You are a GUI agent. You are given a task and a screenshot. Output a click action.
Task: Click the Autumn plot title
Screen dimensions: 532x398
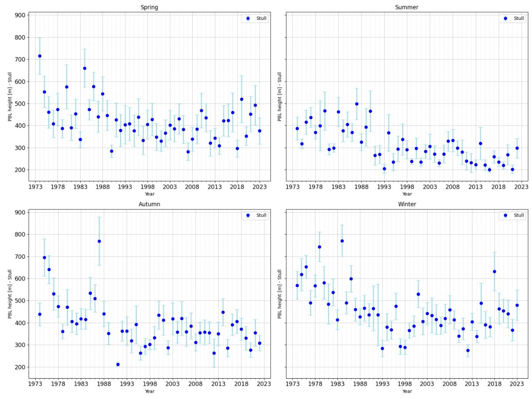149,204
